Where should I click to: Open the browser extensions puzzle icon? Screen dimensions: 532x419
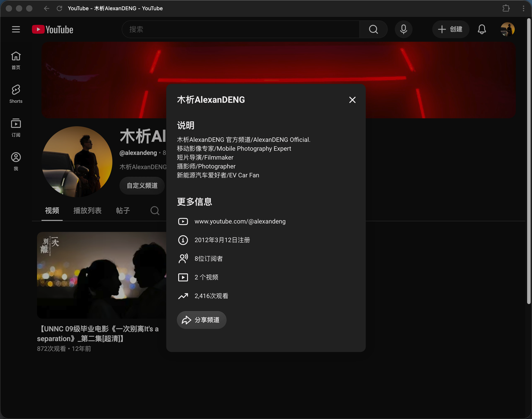506,8
